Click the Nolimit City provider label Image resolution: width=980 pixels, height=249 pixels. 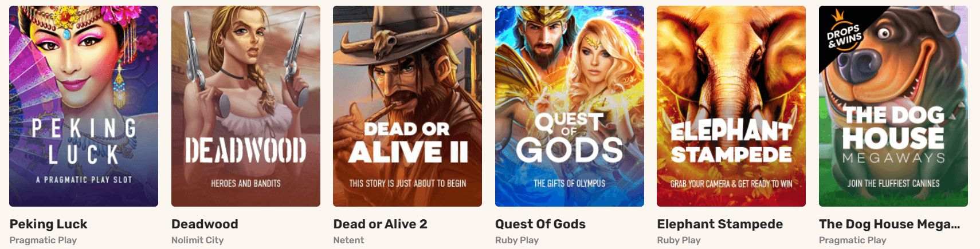[197, 240]
